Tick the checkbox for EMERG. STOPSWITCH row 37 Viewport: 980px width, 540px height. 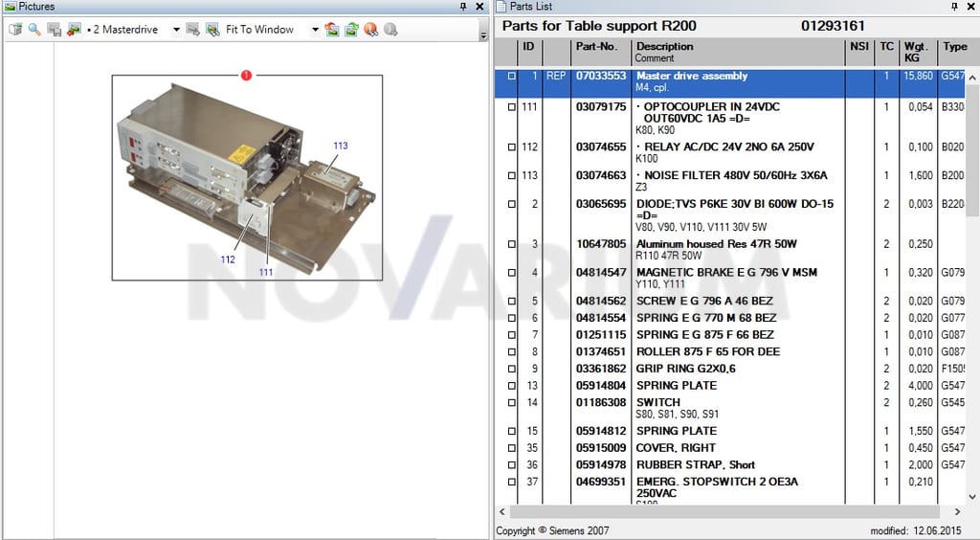point(512,482)
